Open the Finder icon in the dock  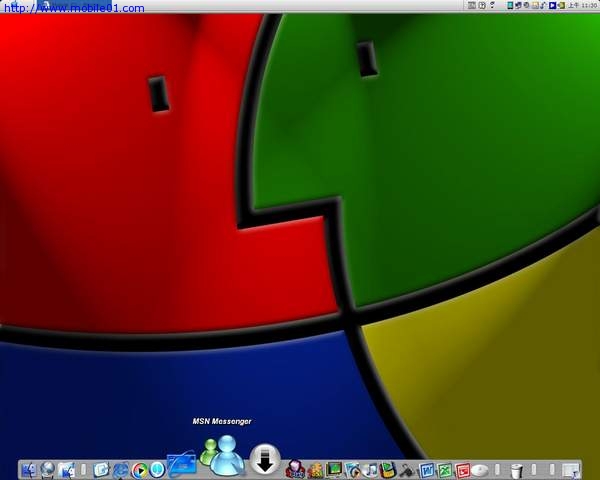click(x=29, y=470)
